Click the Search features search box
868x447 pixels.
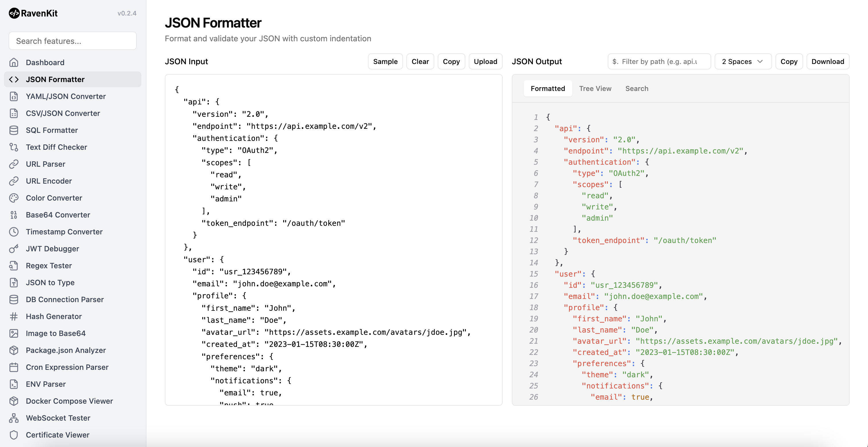click(72, 41)
